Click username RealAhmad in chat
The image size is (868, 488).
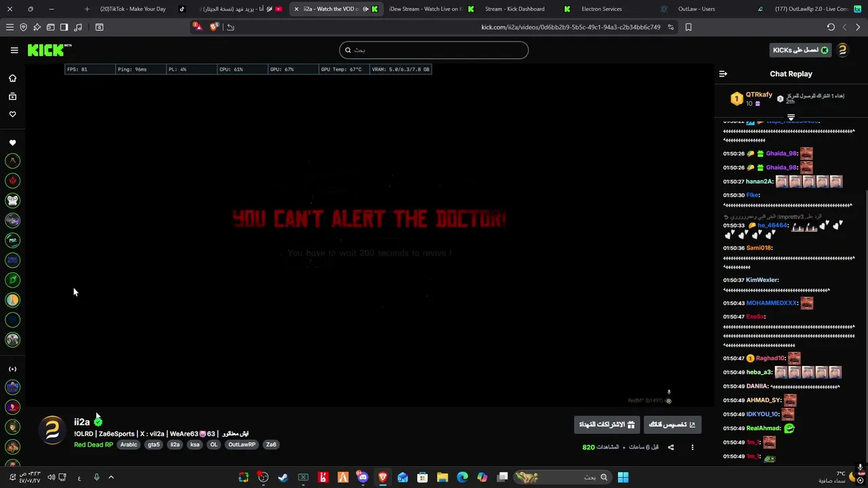764,428
